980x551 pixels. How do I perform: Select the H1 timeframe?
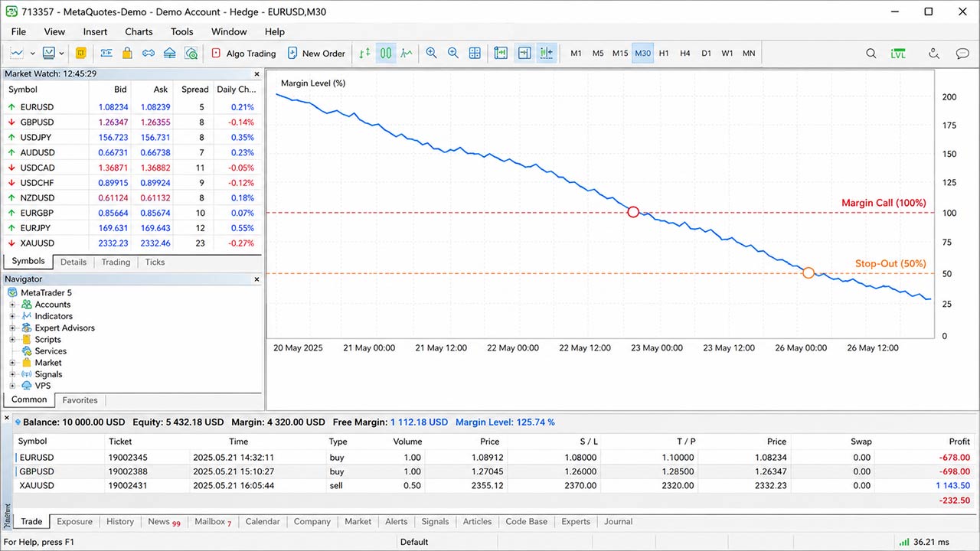tap(664, 54)
